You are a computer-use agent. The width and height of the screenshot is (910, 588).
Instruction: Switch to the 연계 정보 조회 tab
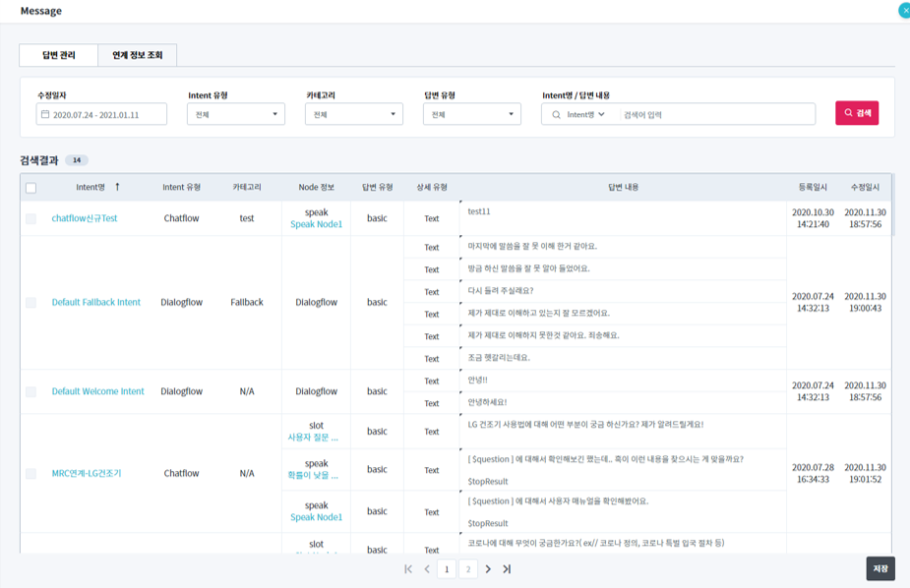138,55
